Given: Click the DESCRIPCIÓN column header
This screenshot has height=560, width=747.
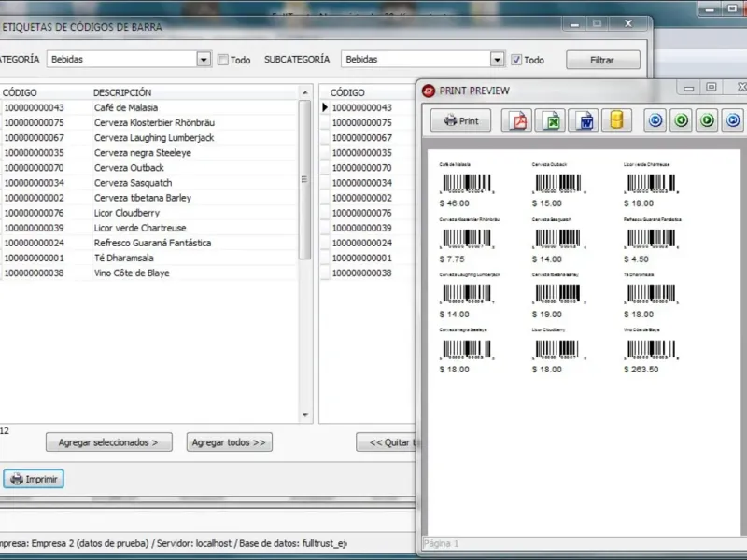Looking at the screenshot, I should pyautogui.click(x=122, y=92).
